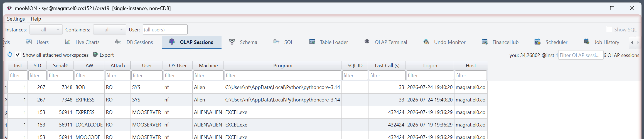Image resolution: width=644 pixels, height=139 pixels.
Task: Click the DB Sessions tab icon
Action: [x=118, y=42]
